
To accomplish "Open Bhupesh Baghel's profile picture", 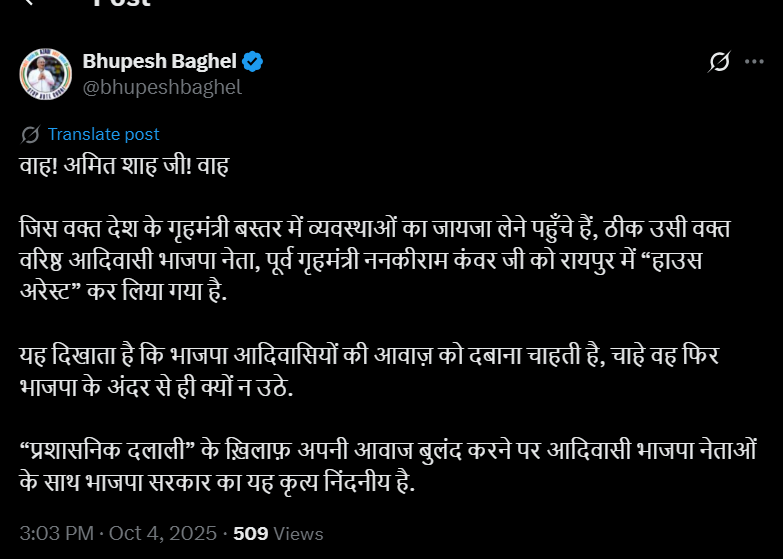I will click(x=46, y=72).
